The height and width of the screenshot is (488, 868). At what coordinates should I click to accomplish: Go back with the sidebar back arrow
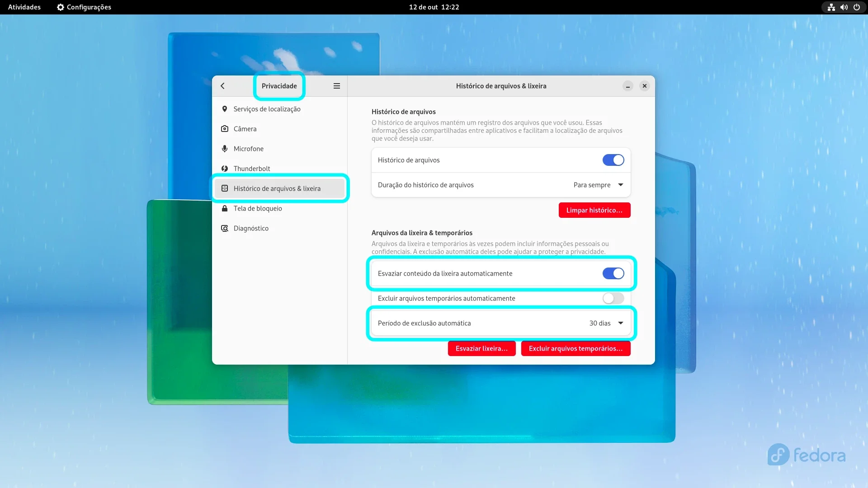point(222,86)
